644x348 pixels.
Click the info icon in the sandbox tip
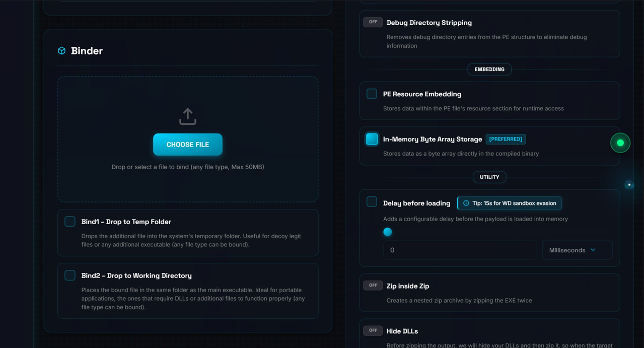[466, 203]
